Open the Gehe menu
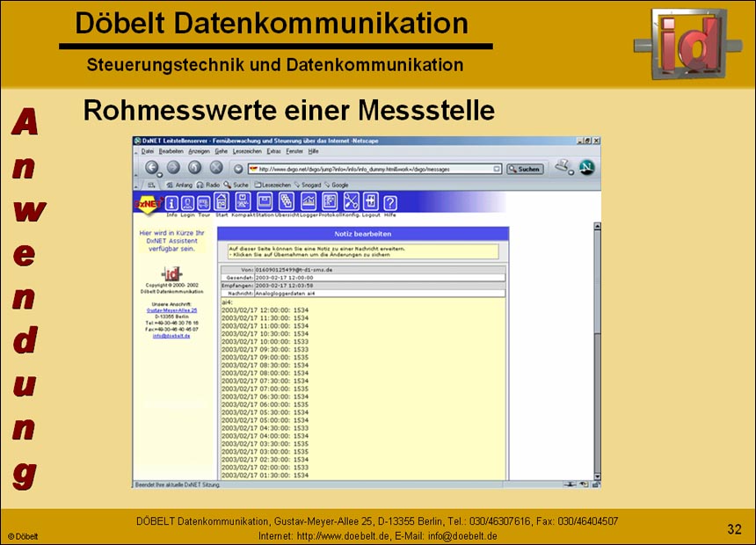The width and height of the screenshot is (756, 545). [x=222, y=151]
